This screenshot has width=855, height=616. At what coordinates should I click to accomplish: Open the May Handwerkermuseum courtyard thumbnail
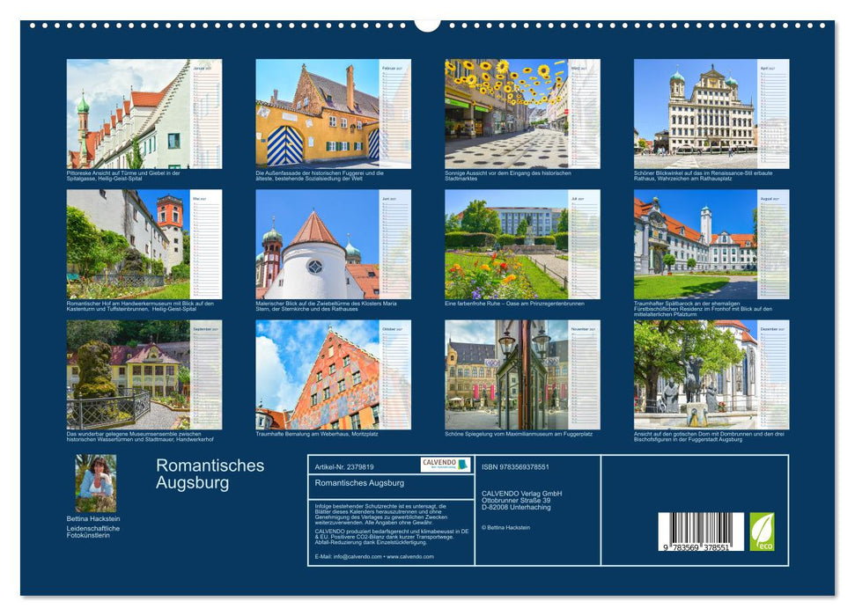(x=144, y=245)
